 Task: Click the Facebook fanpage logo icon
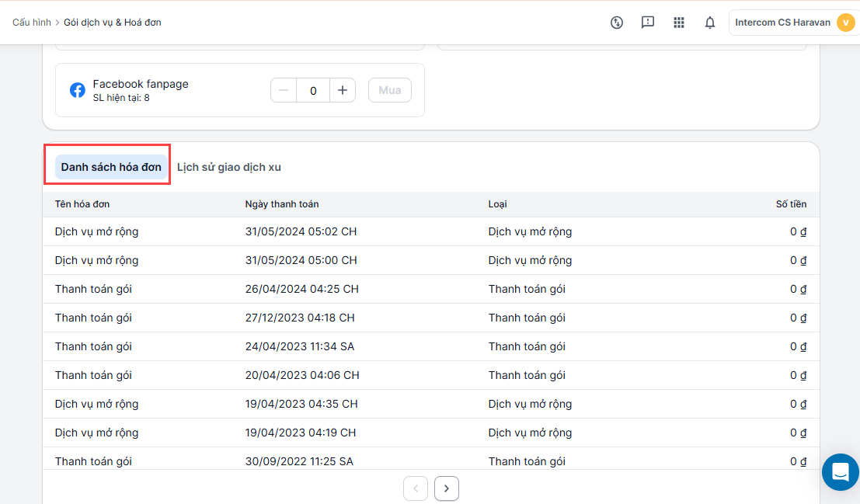coord(78,90)
